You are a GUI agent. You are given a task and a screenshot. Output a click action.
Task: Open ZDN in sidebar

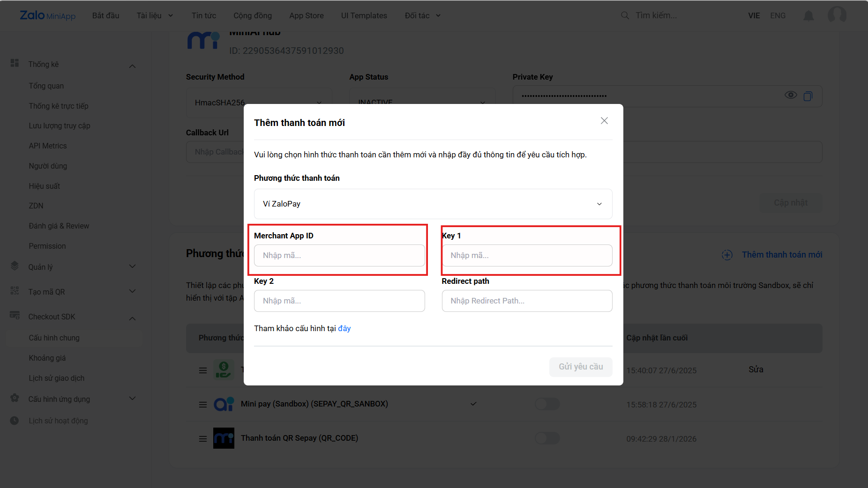pos(36,206)
